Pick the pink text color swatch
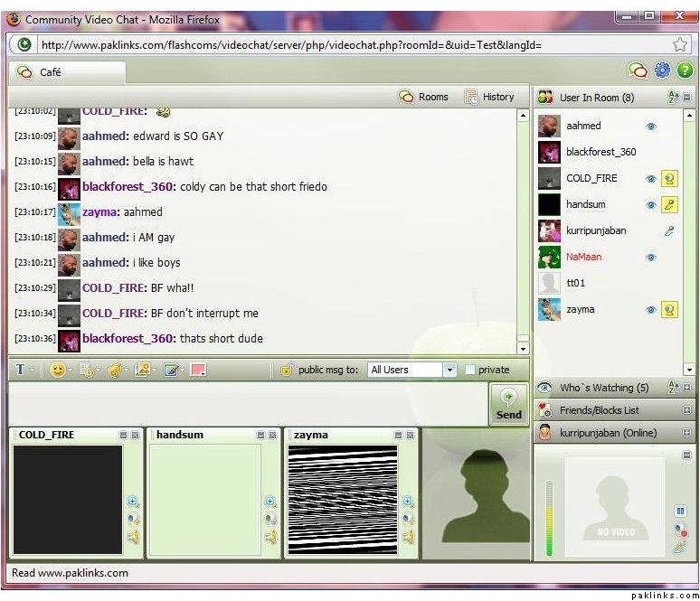Viewport: 700px width, 601px height. coord(198,370)
